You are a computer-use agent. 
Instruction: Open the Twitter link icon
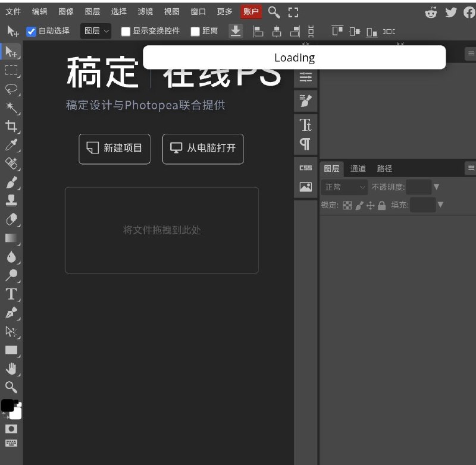coord(451,12)
